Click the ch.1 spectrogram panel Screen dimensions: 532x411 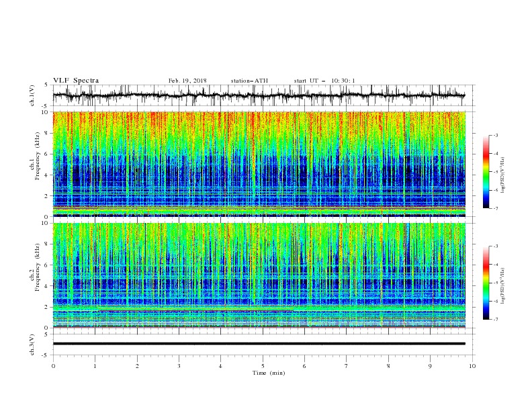(x=259, y=164)
